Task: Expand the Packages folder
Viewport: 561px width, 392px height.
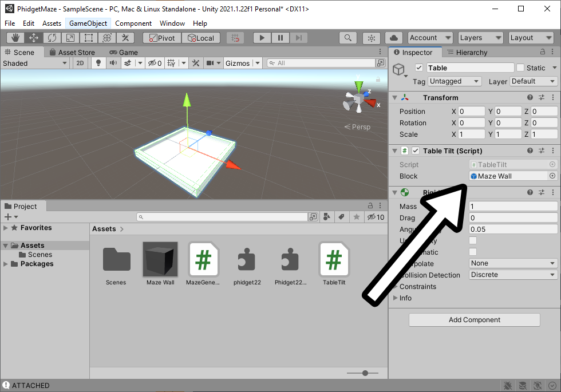Action: point(5,264)
